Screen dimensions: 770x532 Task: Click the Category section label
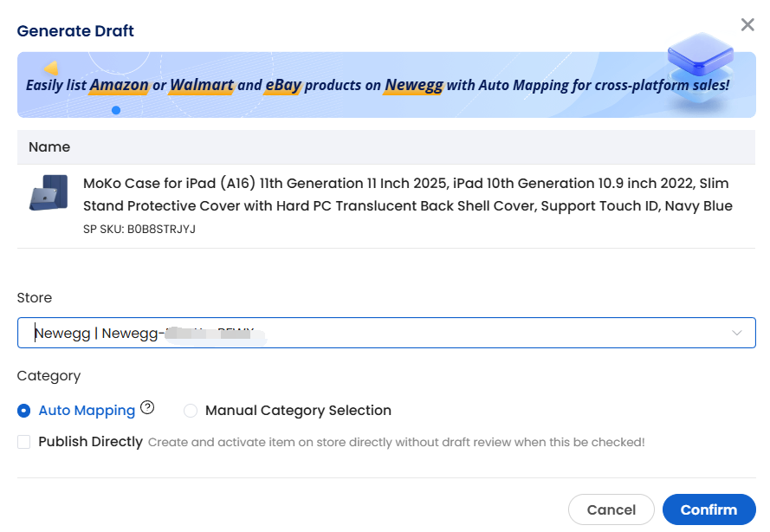[49, 376]
